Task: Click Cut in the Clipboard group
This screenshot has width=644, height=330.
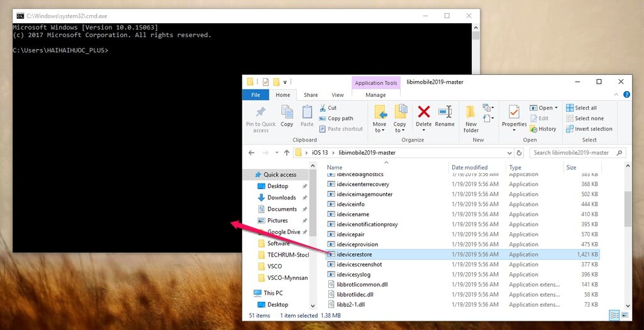Action: click(x=328, y=107)
